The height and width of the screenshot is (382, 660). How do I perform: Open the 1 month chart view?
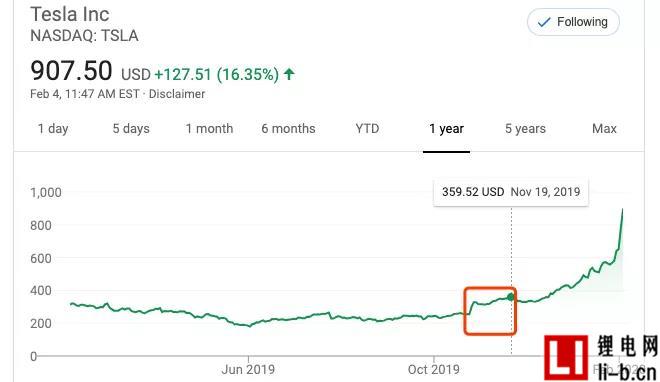(209, 129)
